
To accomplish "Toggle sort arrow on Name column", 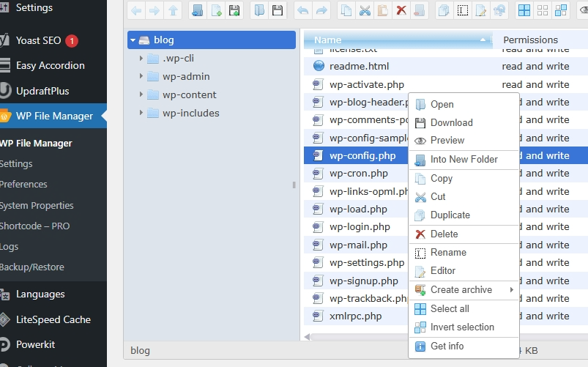I will click(x=483, y=40).
